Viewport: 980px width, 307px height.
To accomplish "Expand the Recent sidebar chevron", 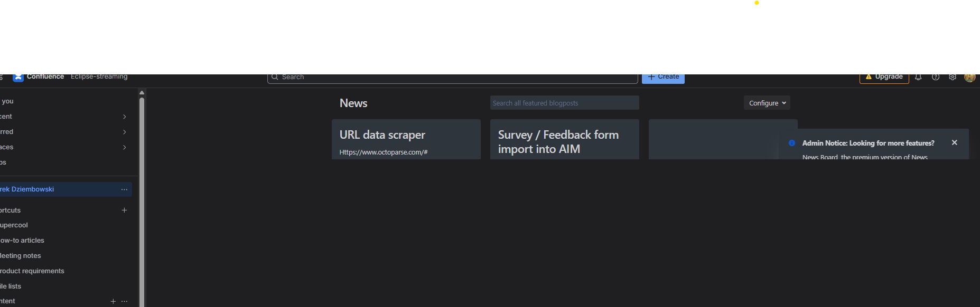I will (124, 117).
